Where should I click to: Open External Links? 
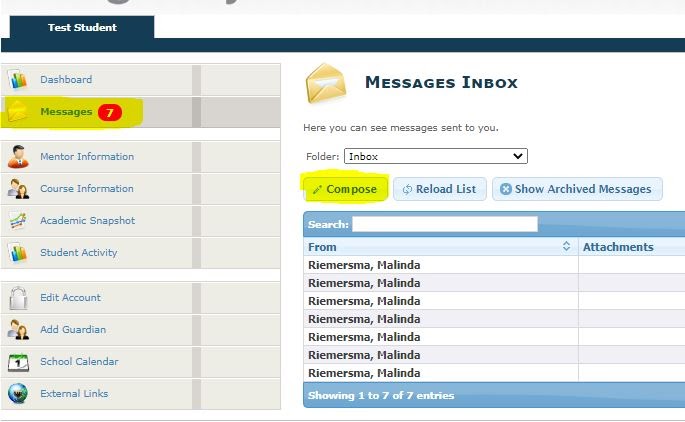[74, 394]
